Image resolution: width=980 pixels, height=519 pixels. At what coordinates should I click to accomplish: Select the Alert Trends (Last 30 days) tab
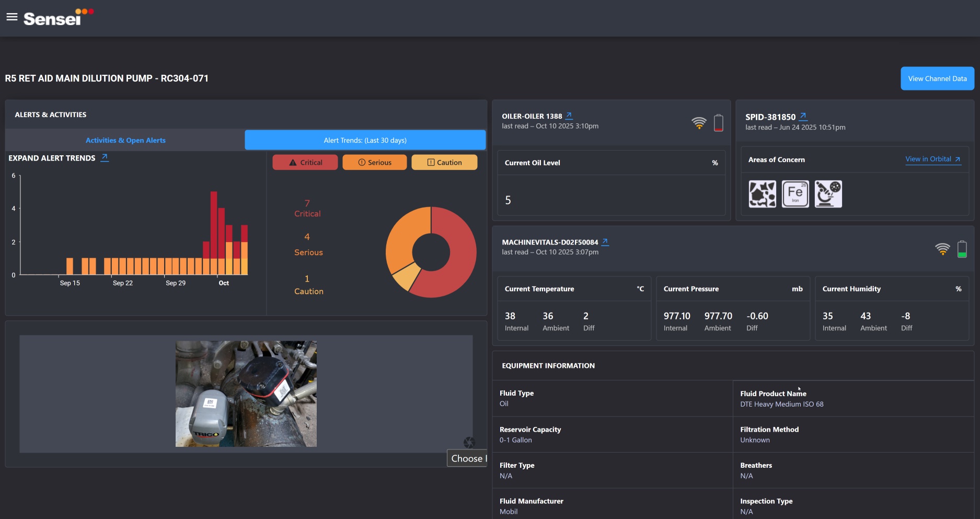click(x=365, y=140)
